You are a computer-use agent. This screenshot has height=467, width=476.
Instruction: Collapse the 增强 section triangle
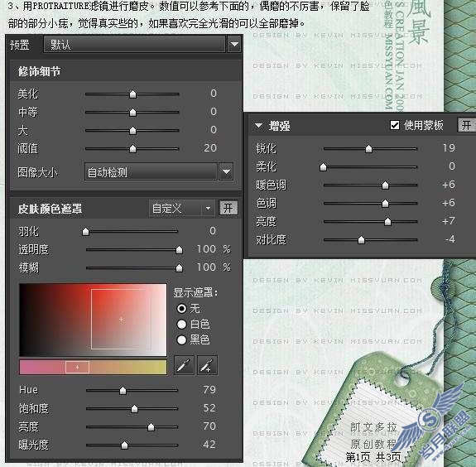pos(258,125)
